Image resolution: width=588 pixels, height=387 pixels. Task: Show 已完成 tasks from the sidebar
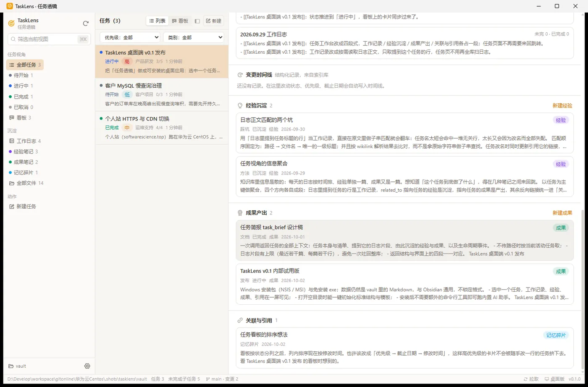[x=21, y=97]
